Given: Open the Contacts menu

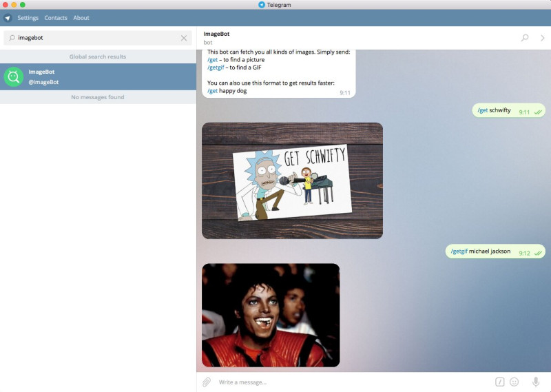Looking at the screenshot, I should point(56,18).
